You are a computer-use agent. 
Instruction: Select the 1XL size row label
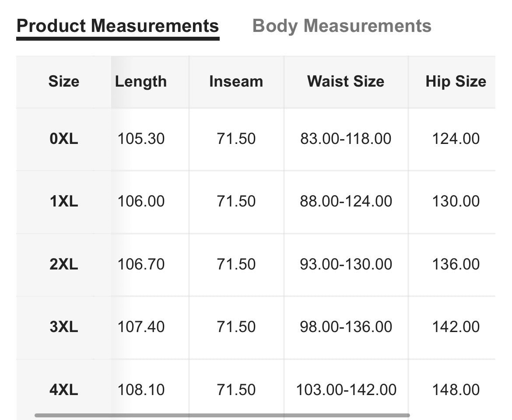coord(64,201)
